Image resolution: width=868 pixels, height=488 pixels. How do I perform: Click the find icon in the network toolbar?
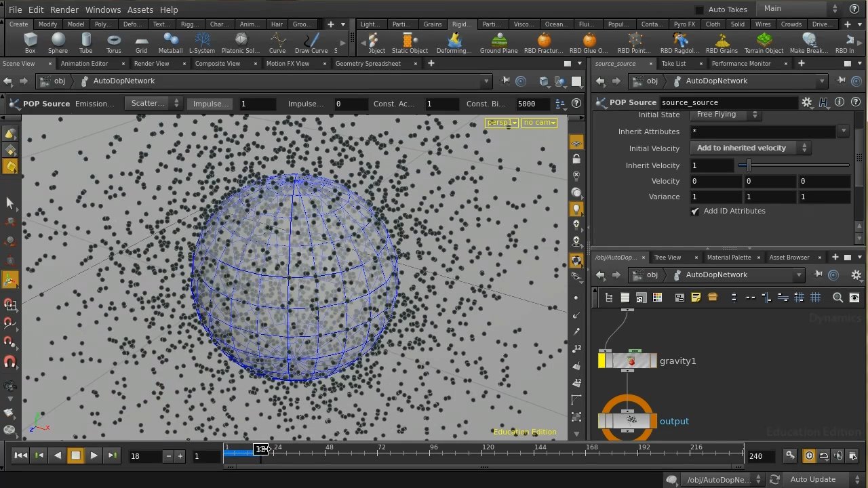[838, 297]
